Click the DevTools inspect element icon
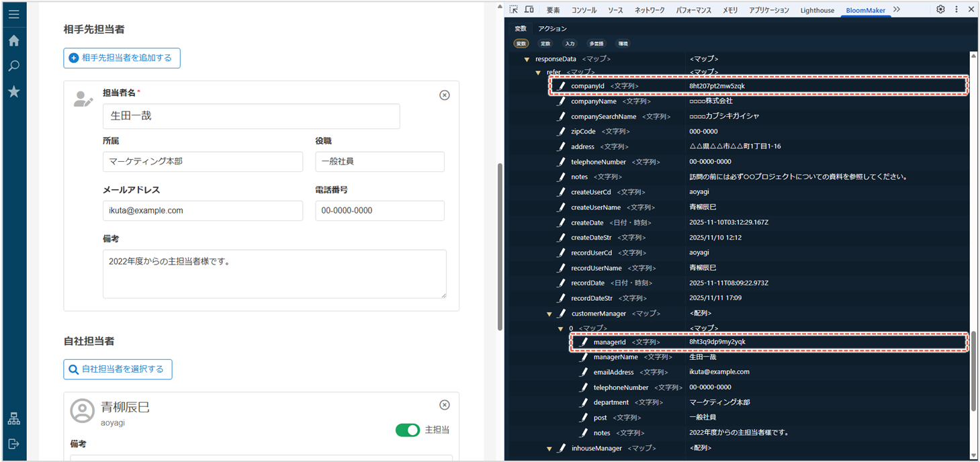This screenshot has width=980, height=462. (x=514, y=9)
